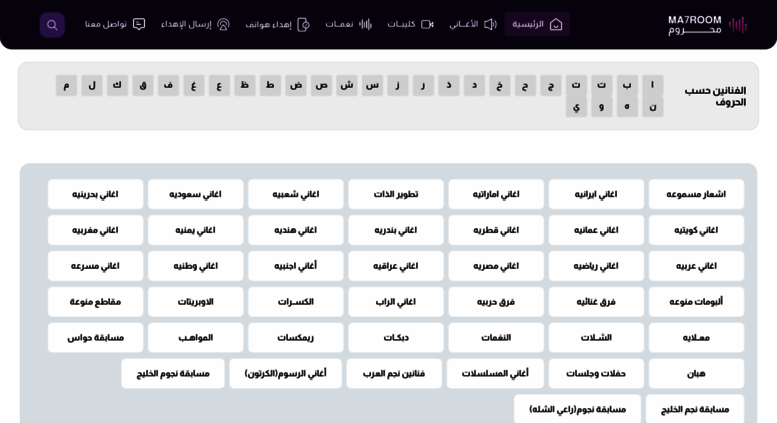
Task: Open the اغاني كويتيه category
Action: 696,230
